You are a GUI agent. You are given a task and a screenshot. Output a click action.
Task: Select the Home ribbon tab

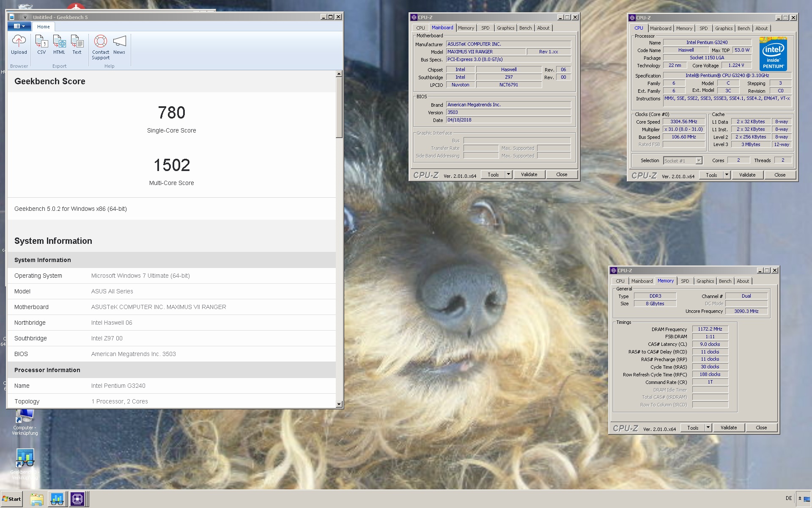tap(44, 27)
